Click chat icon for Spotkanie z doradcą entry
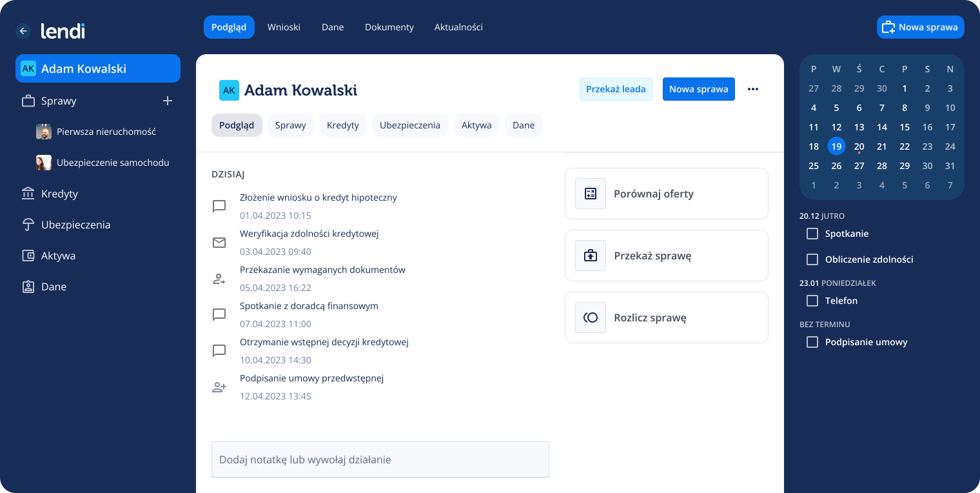 (x=219, y=315)
